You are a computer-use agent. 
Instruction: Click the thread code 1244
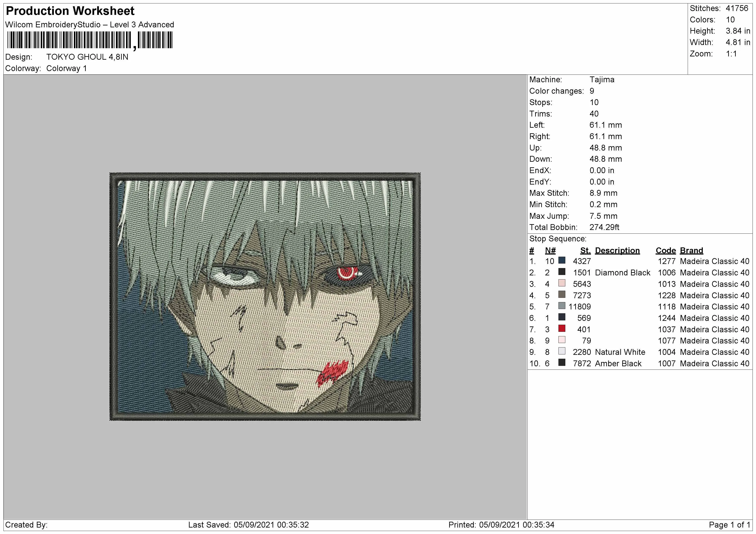[666, 318]
